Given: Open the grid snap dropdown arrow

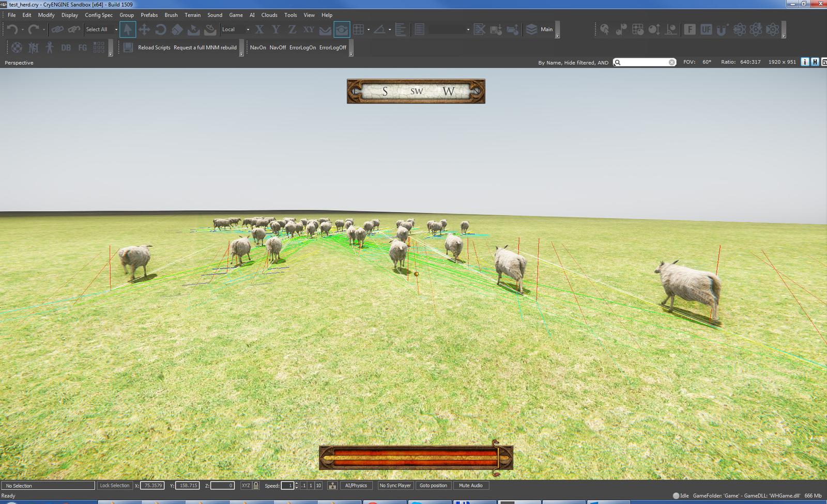Looking at the screenshot, I should pyautogui.click(x=369, y=29).
